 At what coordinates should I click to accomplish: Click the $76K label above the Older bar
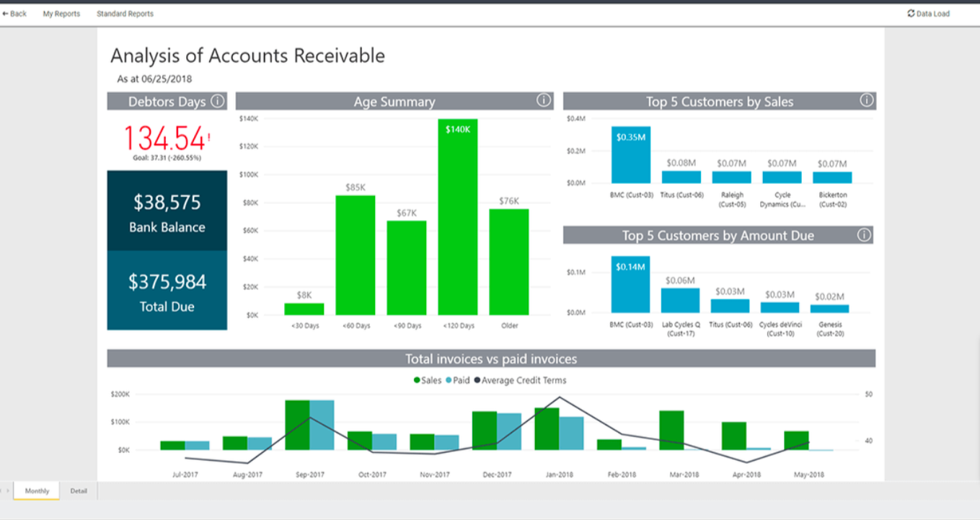509,201
